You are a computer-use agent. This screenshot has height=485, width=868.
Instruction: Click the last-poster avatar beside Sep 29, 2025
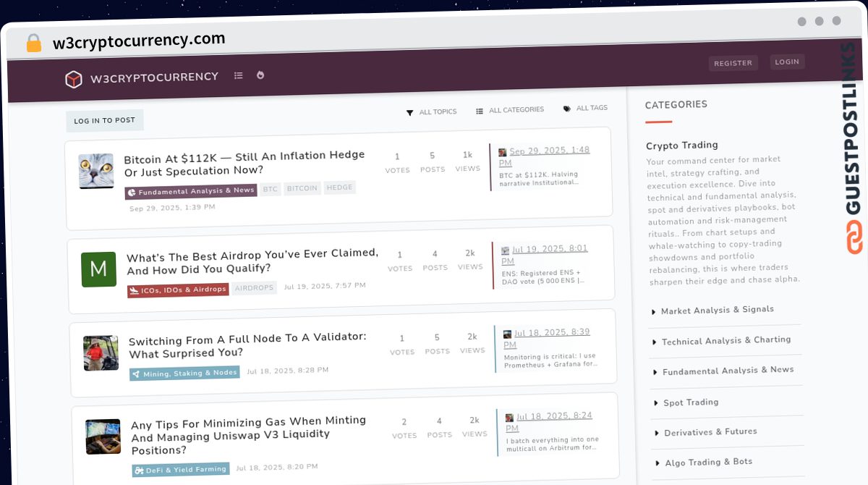point(502,153)
